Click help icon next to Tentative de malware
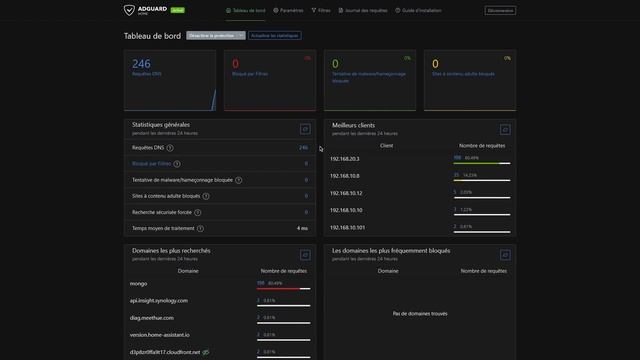This screenshot has height=360, width=640. click(x=239, y=180)
